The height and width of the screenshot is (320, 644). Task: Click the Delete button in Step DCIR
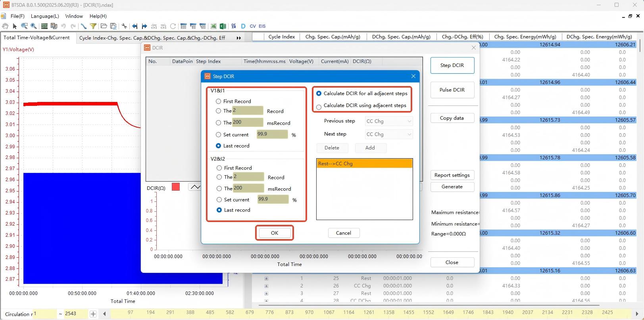(332, 148)
